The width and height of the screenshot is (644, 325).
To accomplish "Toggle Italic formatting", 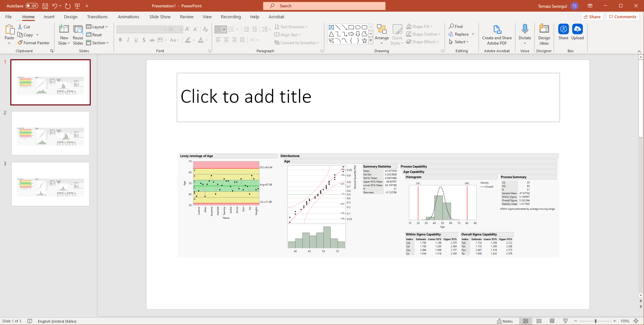I will click(x=128, y=40).
